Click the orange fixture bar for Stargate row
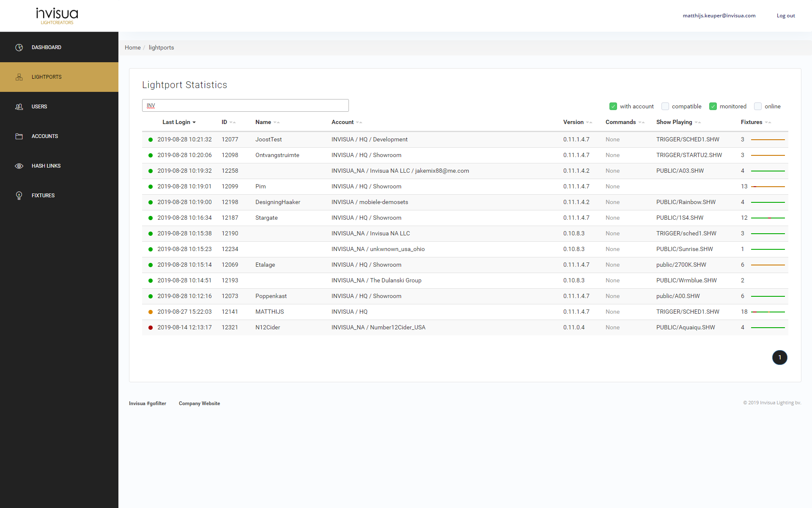 [x=769, y=217]
